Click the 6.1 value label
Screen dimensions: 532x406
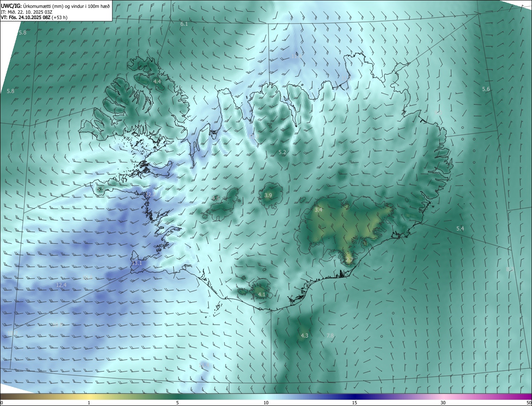(x=184, y=24)
